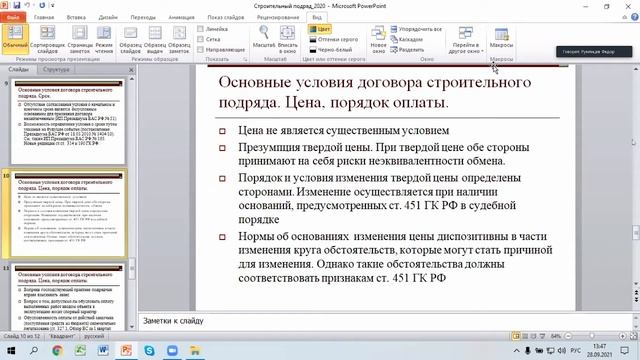Switch to Режим чтения view
Screen dimensions: 640x360
tap(104, 40)
